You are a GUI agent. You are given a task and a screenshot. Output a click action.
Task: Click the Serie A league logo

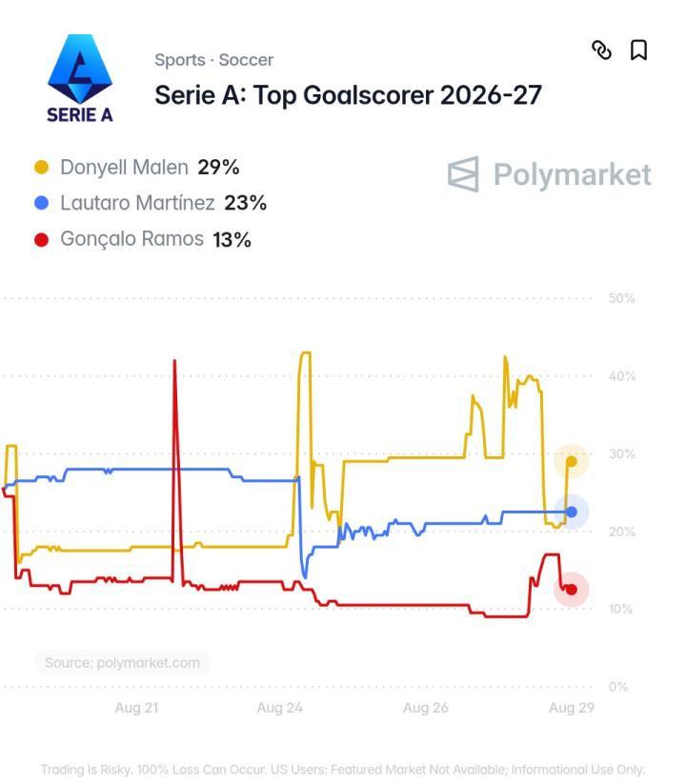80,78
